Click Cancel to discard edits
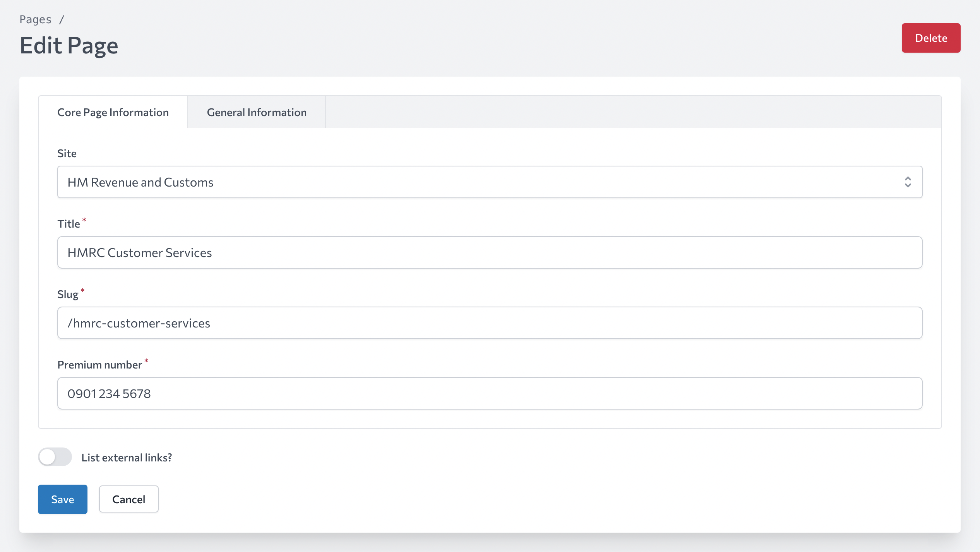 pyautogui.click(x=128, y=499)
